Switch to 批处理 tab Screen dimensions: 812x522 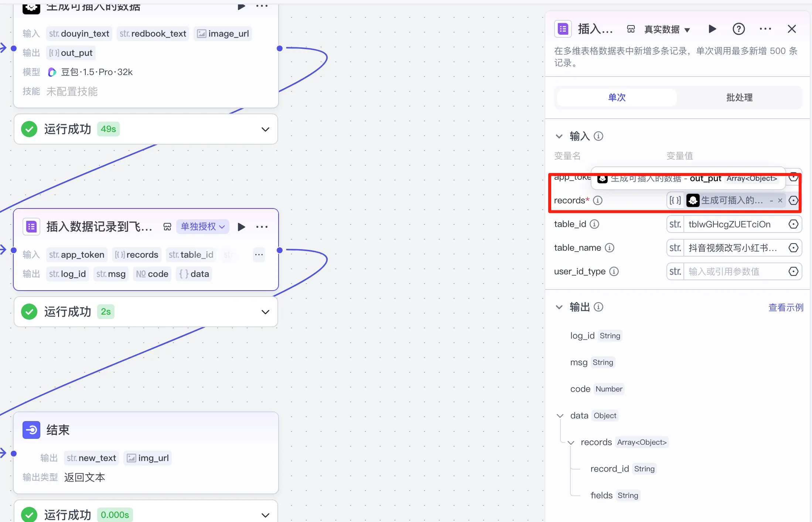739,98
